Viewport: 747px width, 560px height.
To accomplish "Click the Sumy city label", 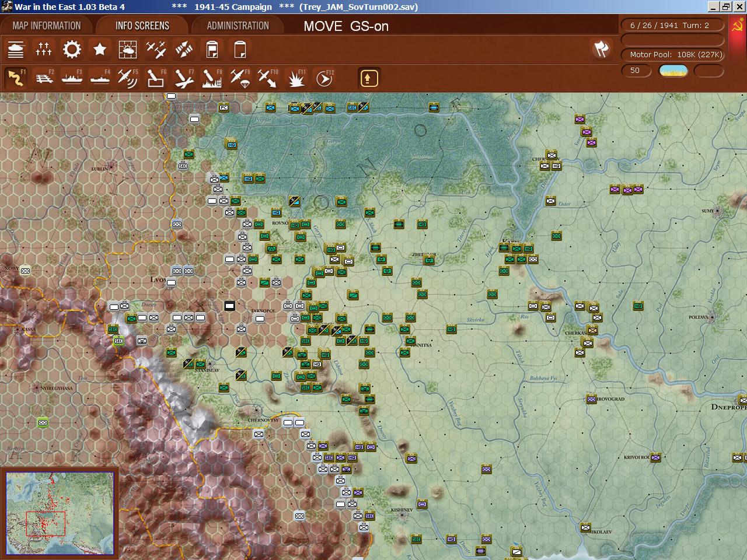I will (x=708, y=211).
